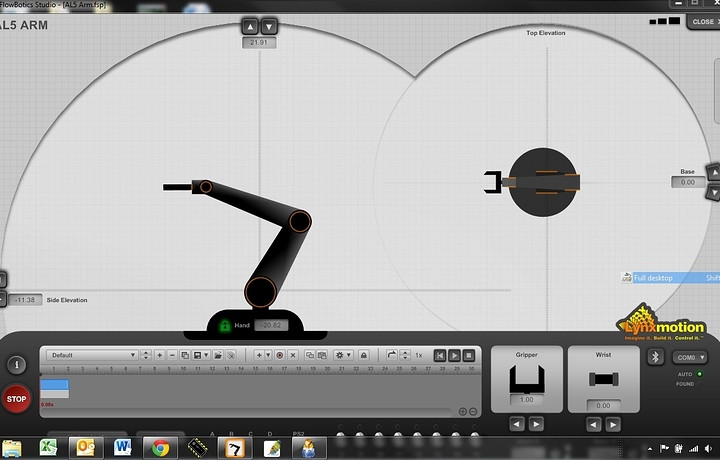Select the blue frame on the timeline
The width and height of the screenshot is (720, 460).
(x=55, y=385)
